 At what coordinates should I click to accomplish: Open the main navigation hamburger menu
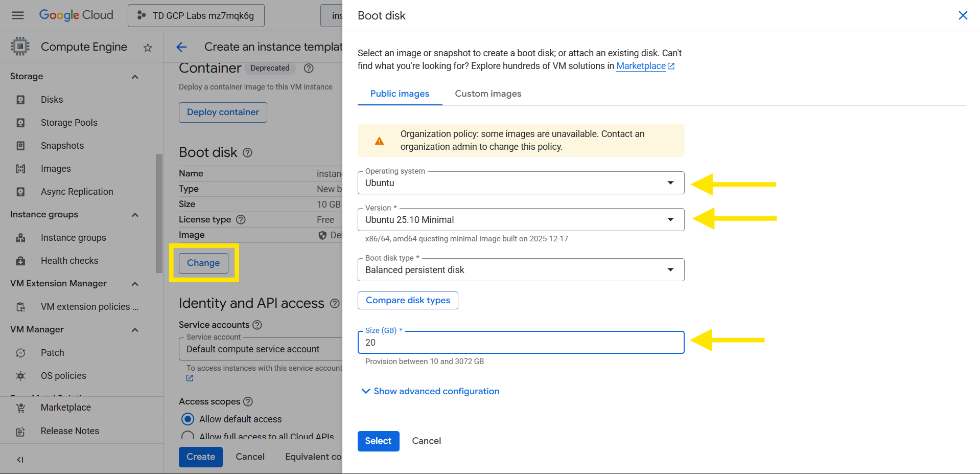(18, 15)
